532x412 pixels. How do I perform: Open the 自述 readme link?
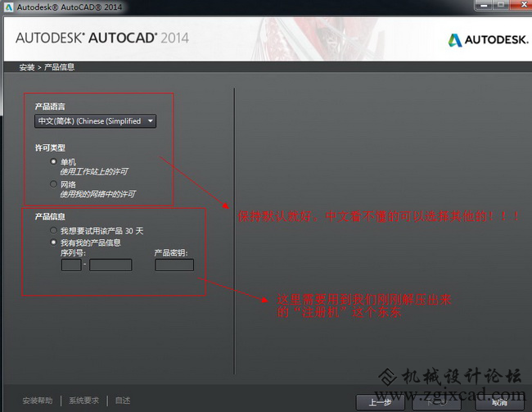coord(123,401)
